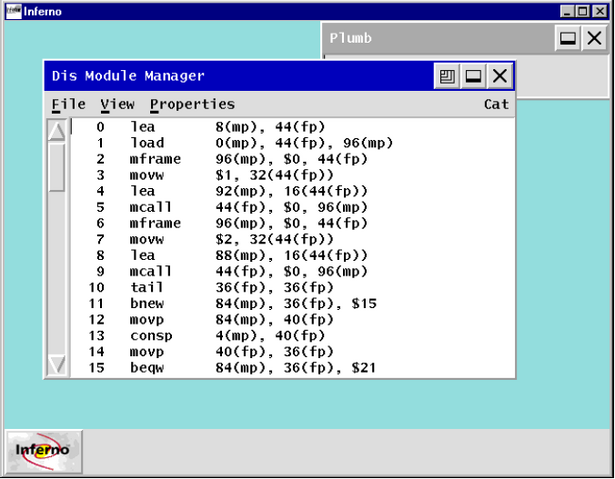The image size is (615, 479).
Task: Close the Plumb window
Action: [594, 38]
